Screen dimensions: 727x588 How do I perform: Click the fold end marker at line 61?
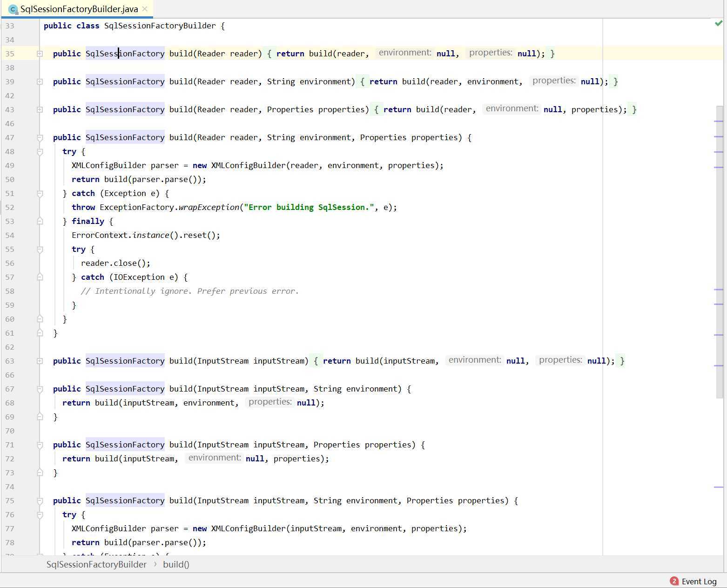40,333
